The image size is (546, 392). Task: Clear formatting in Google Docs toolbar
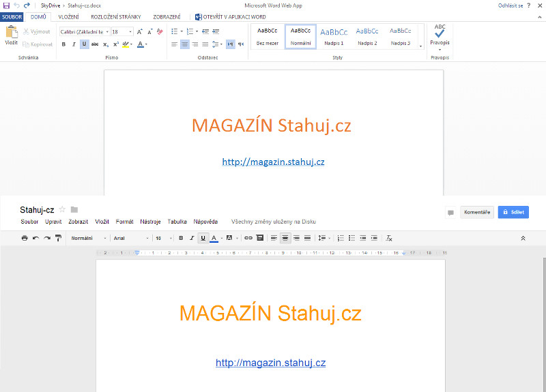pyautogui.click(x=389, y=238)
